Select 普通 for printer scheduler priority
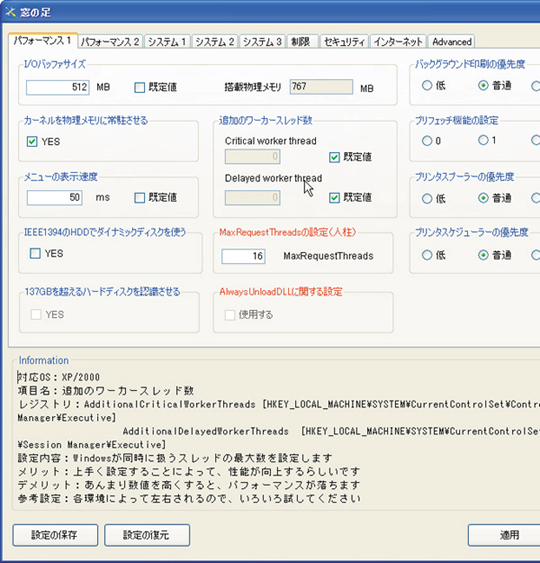The image size is (540, 563). [483, 255]
